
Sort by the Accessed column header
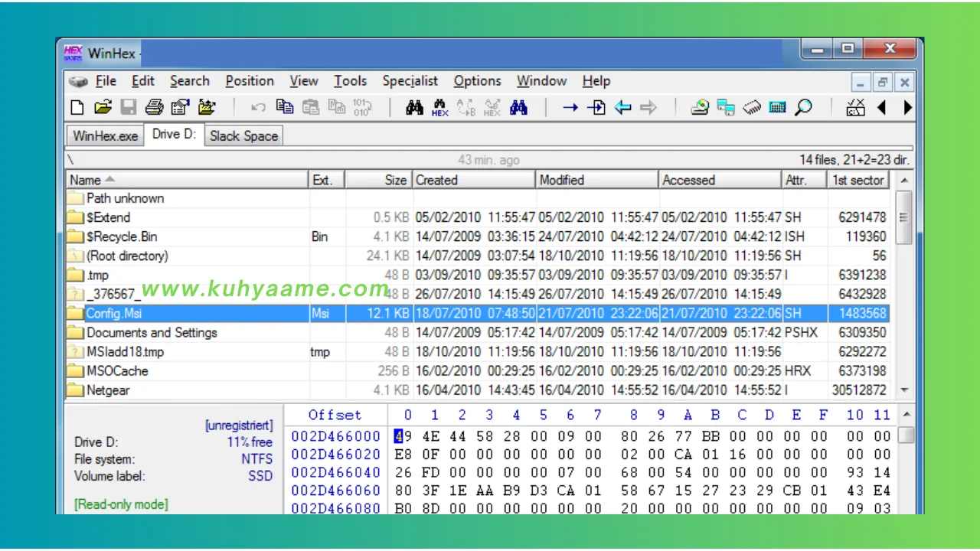pos(720,180)
